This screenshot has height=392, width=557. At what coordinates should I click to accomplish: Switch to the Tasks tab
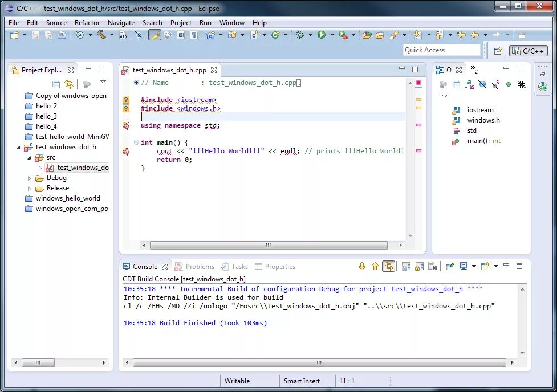(x=235, y=266)
